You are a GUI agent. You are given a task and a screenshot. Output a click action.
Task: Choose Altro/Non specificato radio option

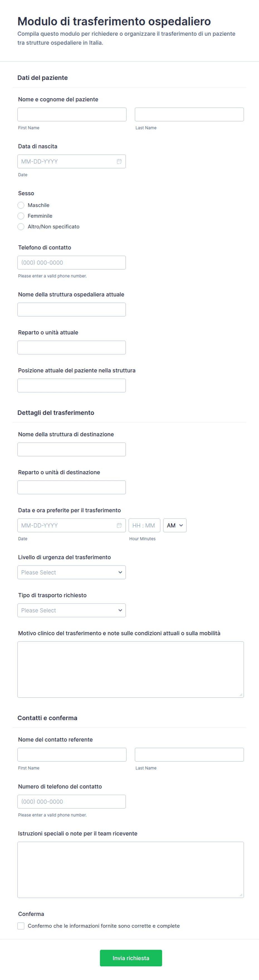pyautogui.click(x=21, y=226)
